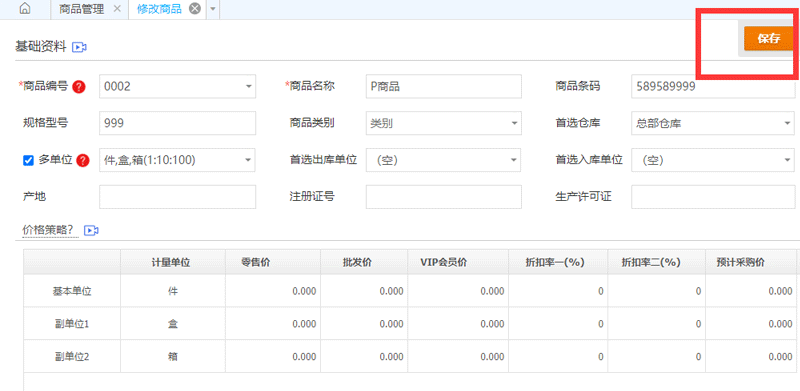Click the VIP会员价 column header
Screen dimensions: 800x391
[x=458, y=262]
